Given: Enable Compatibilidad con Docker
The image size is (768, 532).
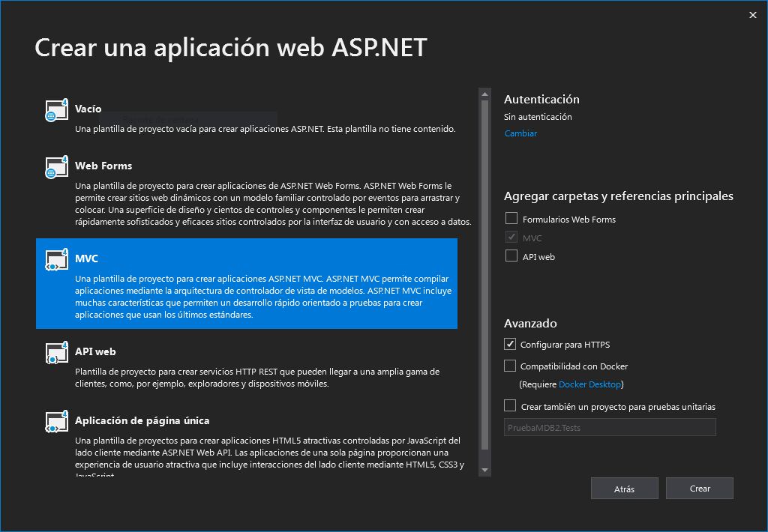Looking at the screenshot, I should 510,366.
